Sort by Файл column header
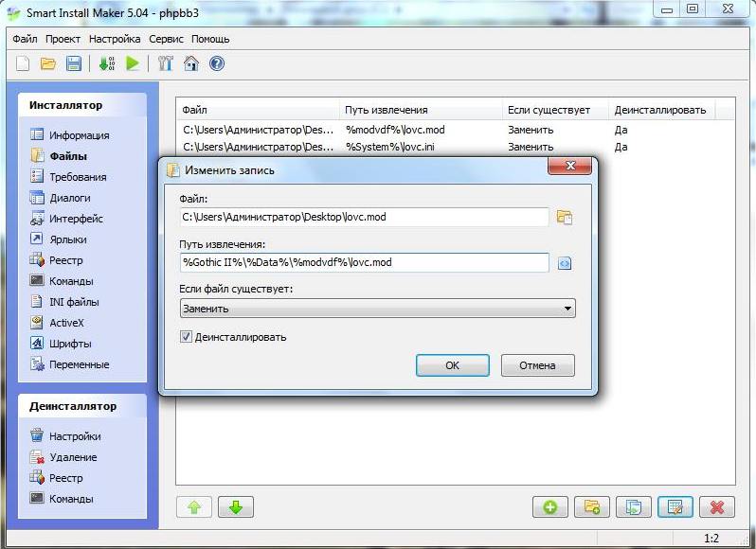756x549 pixels. [x=258, y=110]
